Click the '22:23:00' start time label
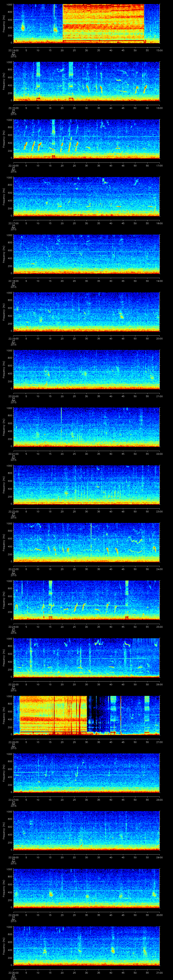This screenshot has width=173, height=980. 13,569
